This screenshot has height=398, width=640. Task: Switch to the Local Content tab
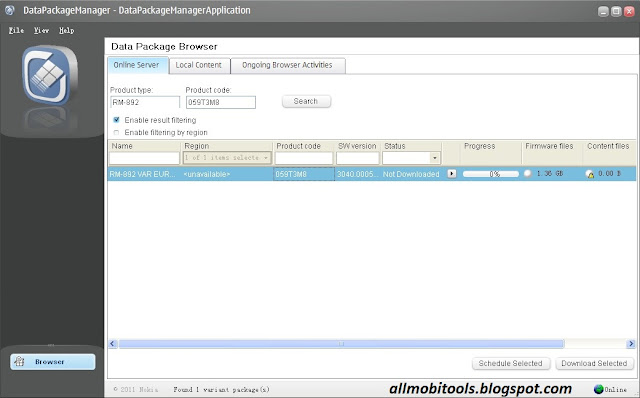coord(200,65)
